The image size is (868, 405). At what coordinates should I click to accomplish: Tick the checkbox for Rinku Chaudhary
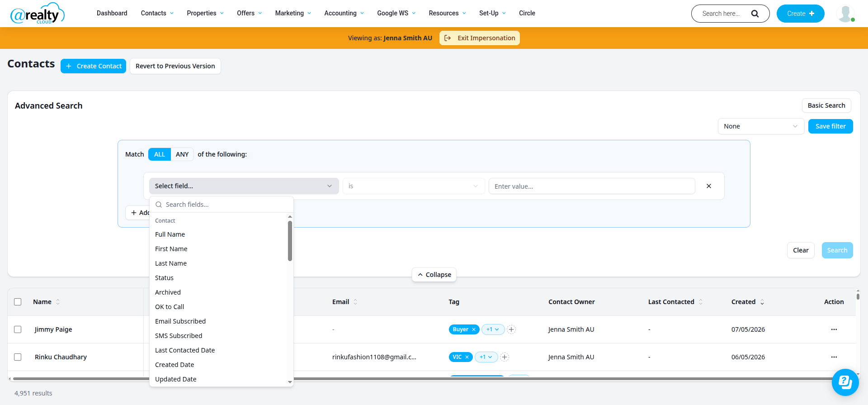click(x=18, y=357)
